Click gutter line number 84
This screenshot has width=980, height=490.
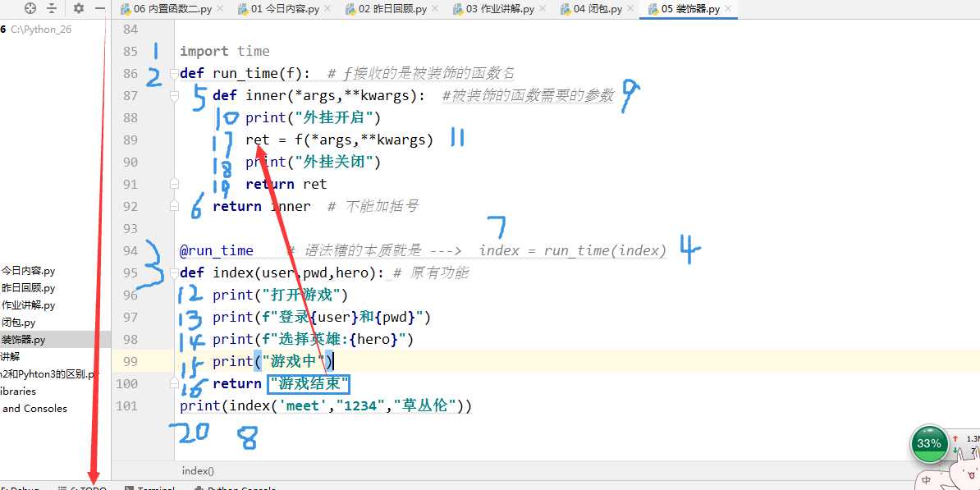[x=130, y=30]
